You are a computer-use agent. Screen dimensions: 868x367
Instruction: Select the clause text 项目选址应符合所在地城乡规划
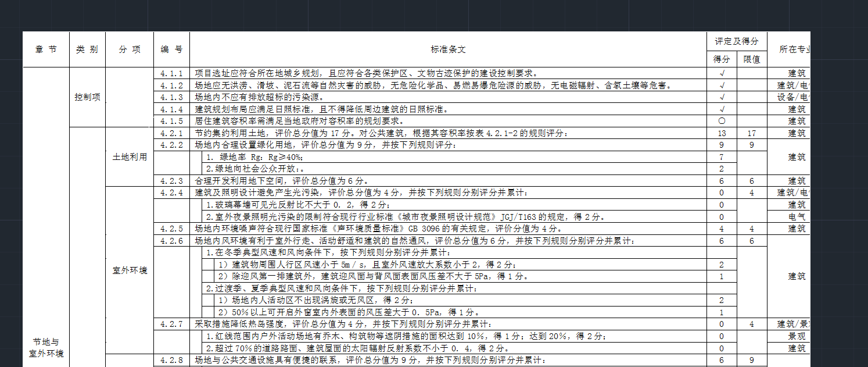pyautogui.click(x=367, y=74)
